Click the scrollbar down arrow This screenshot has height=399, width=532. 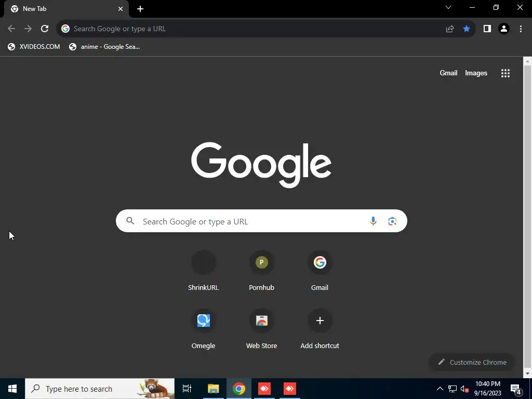[x=527, y=374]
